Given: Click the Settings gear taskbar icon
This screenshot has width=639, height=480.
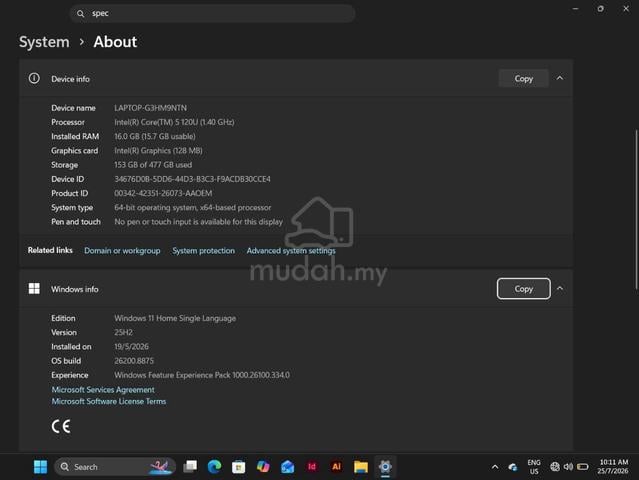Looking at the screenshot, I should point(385,467).
